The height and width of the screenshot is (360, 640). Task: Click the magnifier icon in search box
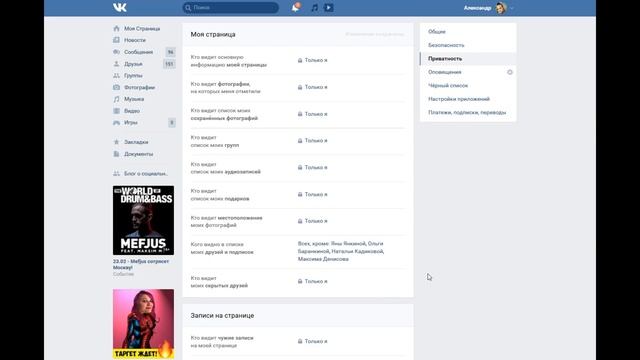pyautogui.click(x=188, y=8)
